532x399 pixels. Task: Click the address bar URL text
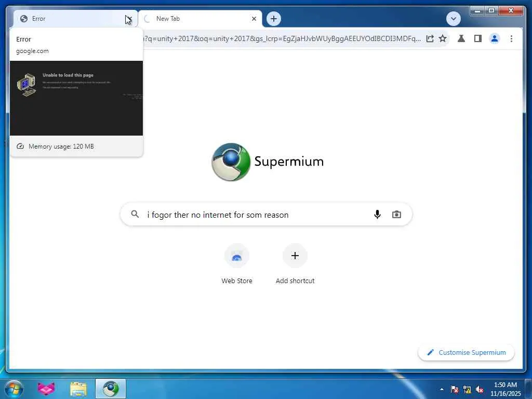(x=282, y=38)
